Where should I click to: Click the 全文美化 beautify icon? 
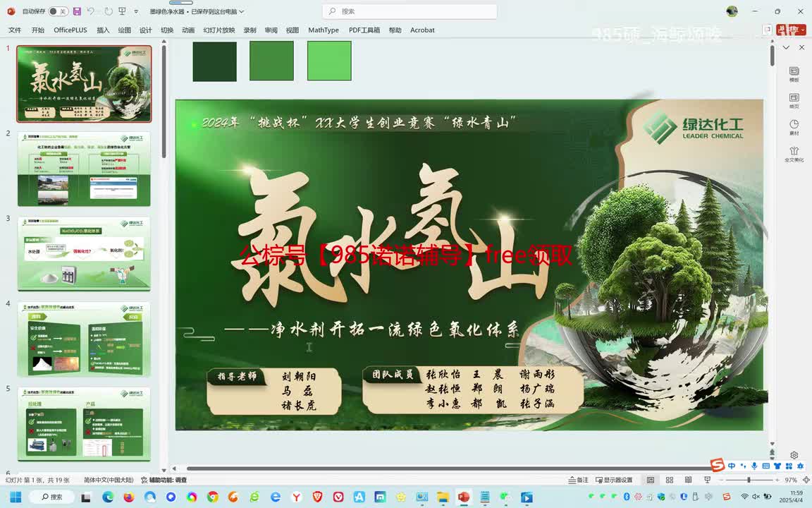click(x=794, y=154)
